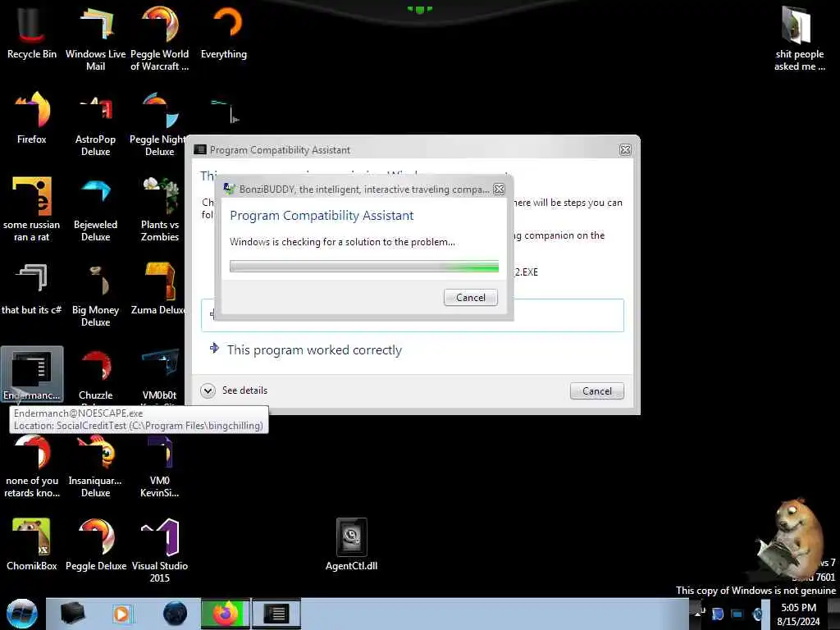Viewport: 840px width, 630px height.
Task: Click Cancel in the back Compatibility Assistant window
Action: coord(597,391)
